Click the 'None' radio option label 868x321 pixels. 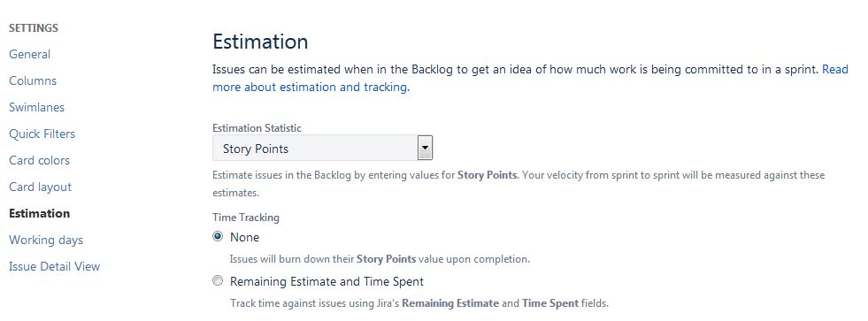(x=245, y=237)
